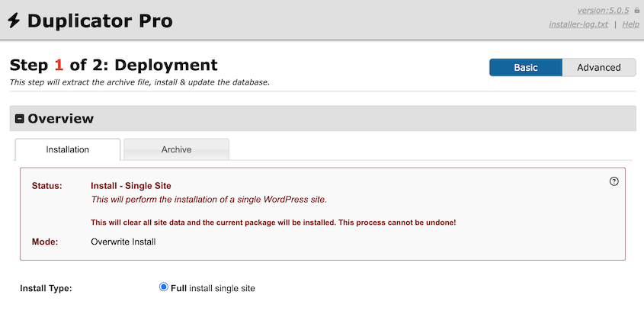Click the 'Status:' label
This screenshot has height=317, width=644.
pos(46,186)
